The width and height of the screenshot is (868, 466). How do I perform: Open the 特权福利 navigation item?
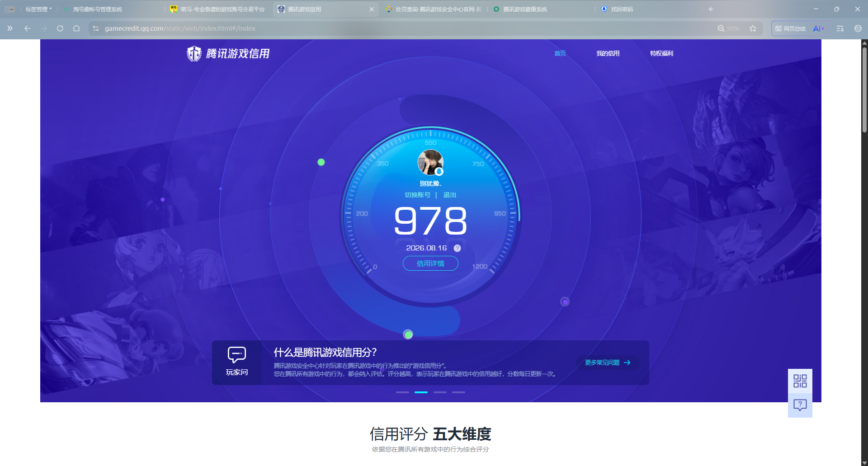662,53
